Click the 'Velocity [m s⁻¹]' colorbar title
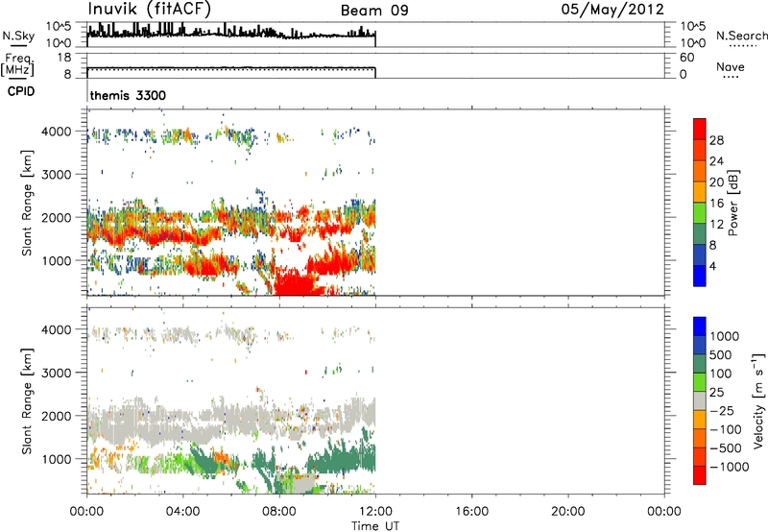Viewport: 768px width, 532px height. click(758, 400)
